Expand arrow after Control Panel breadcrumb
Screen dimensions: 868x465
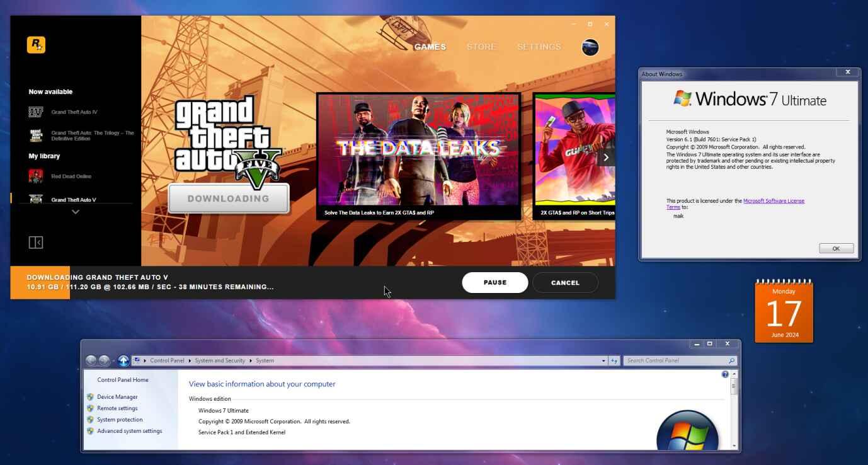pyautogui.click(x=190, y=361)
